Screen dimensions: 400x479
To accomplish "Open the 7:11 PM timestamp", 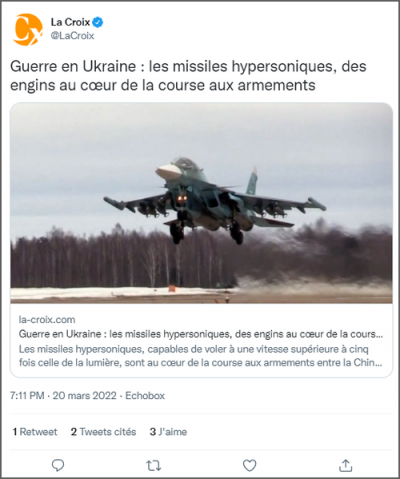I will (27, 396).
